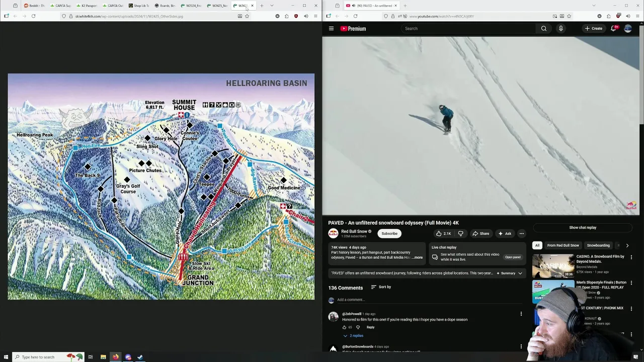Select the From Red Bull Snow chip
The width and height of the screenshot is (644, 362).
click(563, 245)
